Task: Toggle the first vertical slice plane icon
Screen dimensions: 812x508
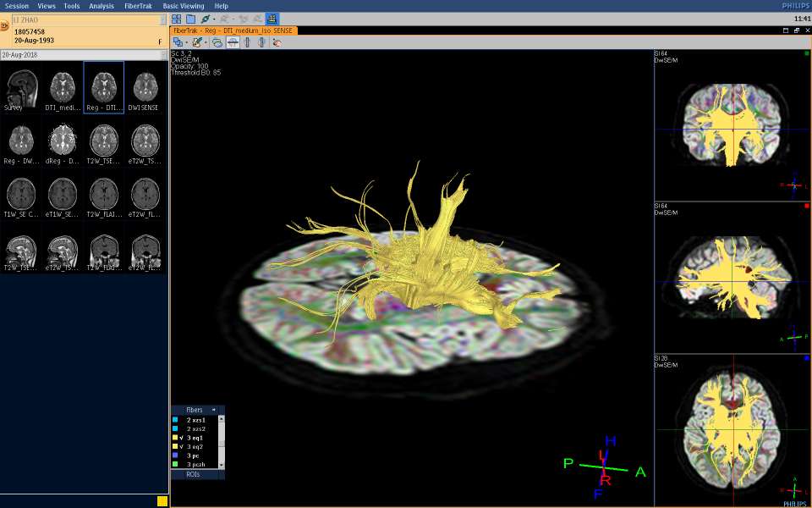Action: pos(247,42)
